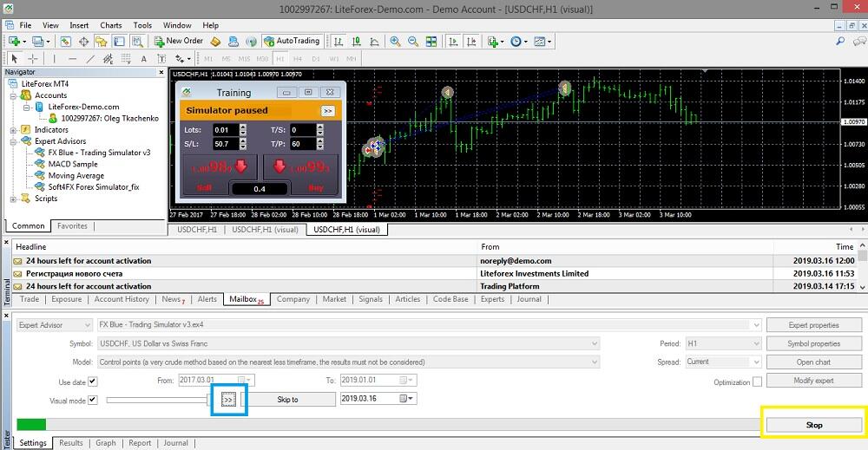868x450 pixels.
Task: Open the indicators list toolbar dropdown
Action: click(x=496, y=41)
